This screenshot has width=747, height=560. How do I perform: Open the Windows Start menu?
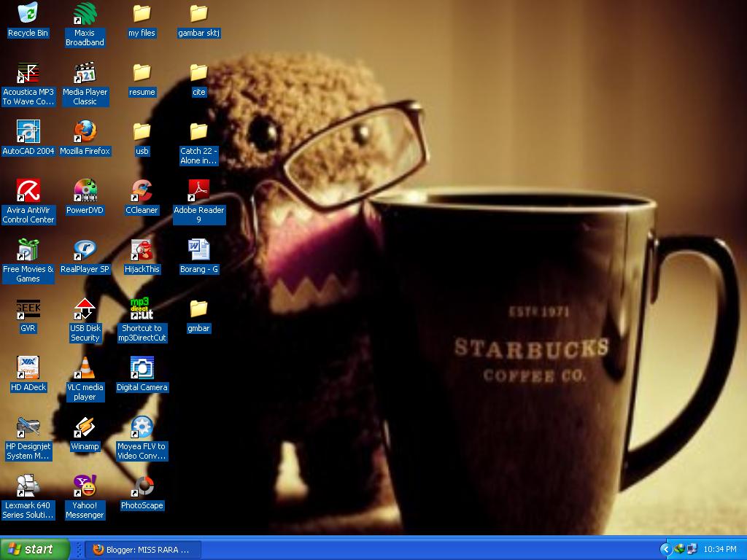coord(34,549)
